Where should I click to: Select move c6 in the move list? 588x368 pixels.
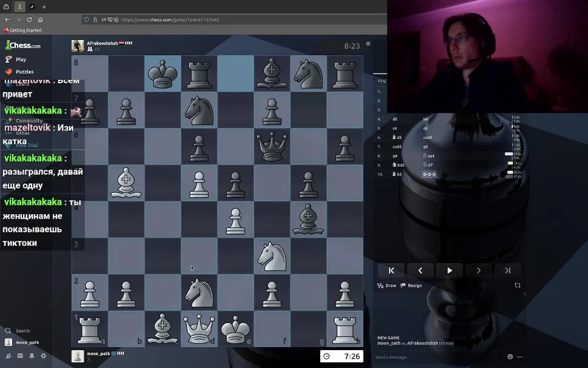(x=425, y=128)
